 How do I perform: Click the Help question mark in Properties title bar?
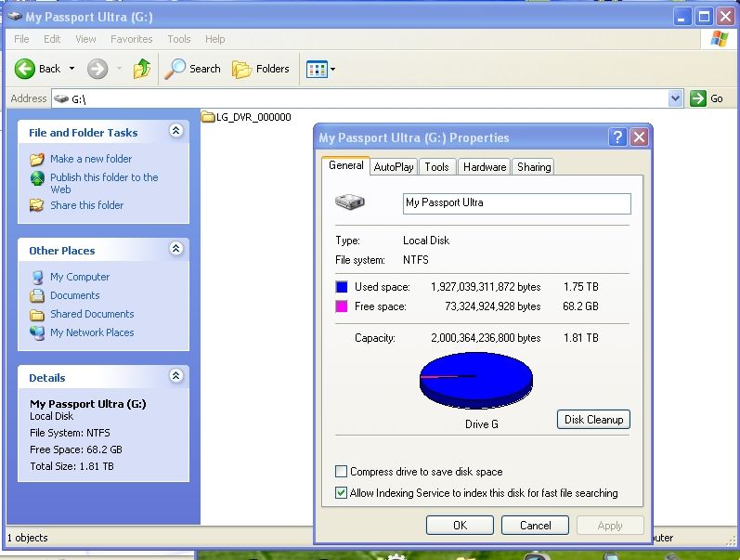tap(617, 137)
